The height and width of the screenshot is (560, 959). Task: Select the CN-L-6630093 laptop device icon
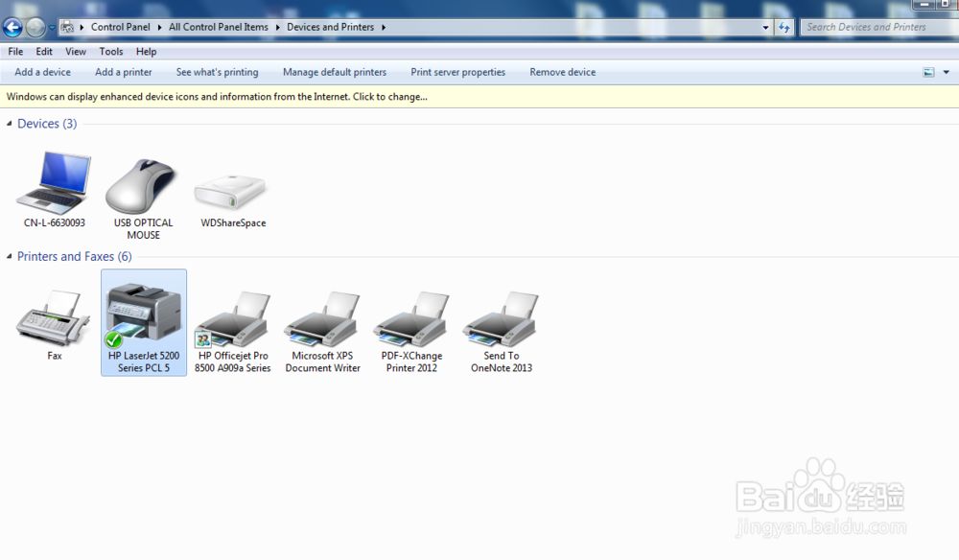pyautogui.click(x=54, y=183)
